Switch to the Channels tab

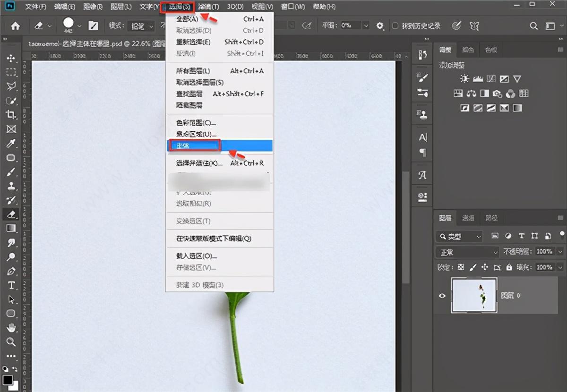coord(468,218)
